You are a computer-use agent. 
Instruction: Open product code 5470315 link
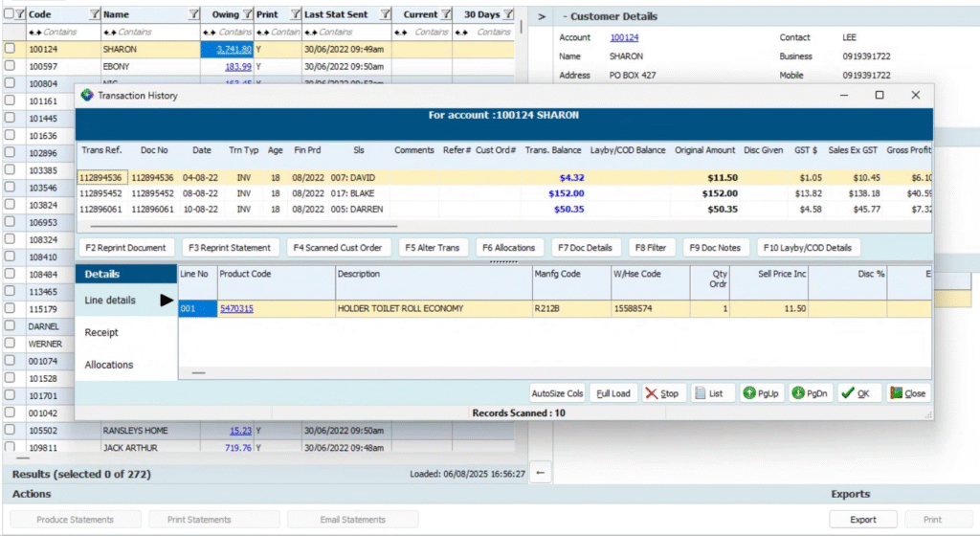[236, 308]
